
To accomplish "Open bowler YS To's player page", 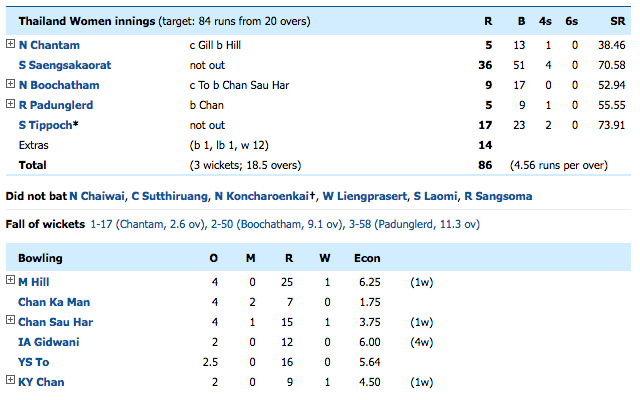I will click(34, 361).
